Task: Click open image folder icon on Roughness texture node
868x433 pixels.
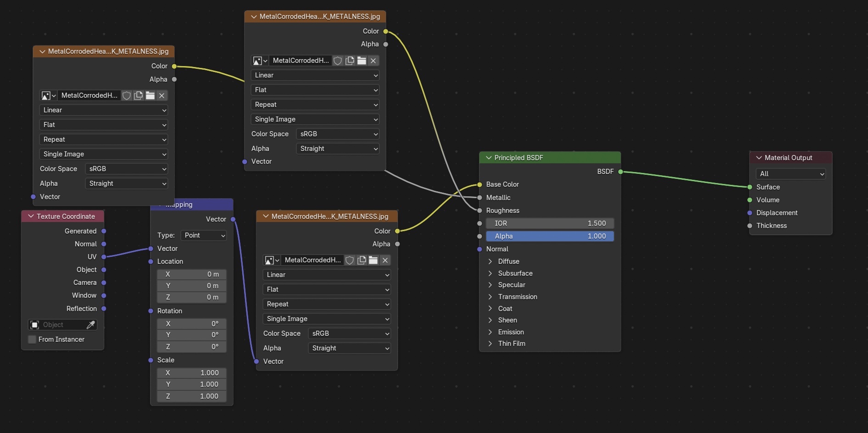Action: click(362, 61)
